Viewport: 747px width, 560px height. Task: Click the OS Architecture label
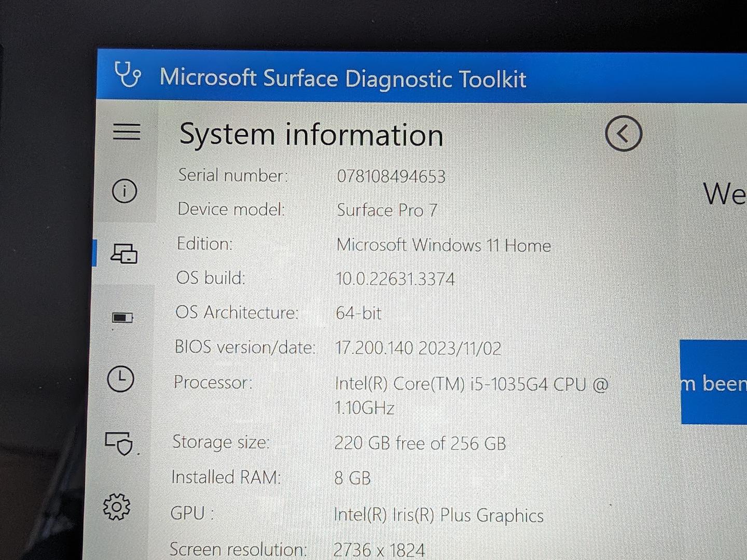[237, 312]
